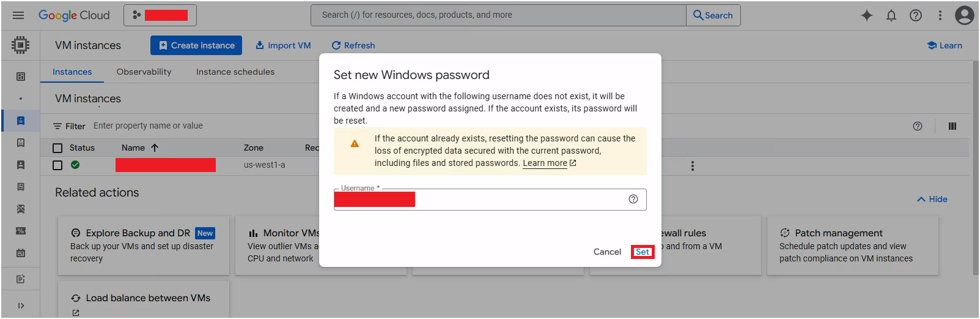Switch to the Observability tab
This screenshot has width=980, height=319.
coord(144,72)
